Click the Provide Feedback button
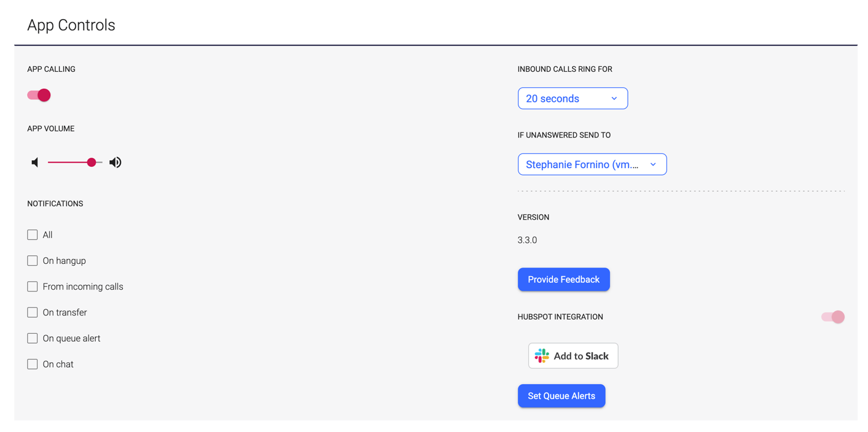Screen dimensions: 868x432 coord(563,279)
